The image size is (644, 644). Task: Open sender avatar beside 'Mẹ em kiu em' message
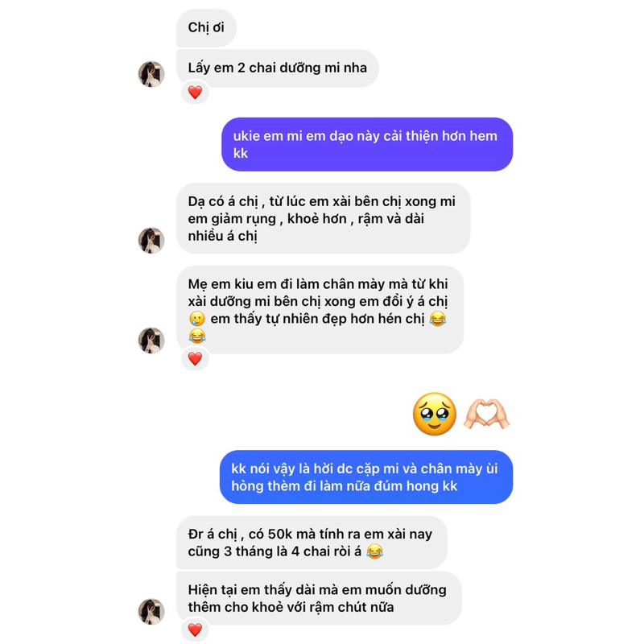click(x=151, y=341)
